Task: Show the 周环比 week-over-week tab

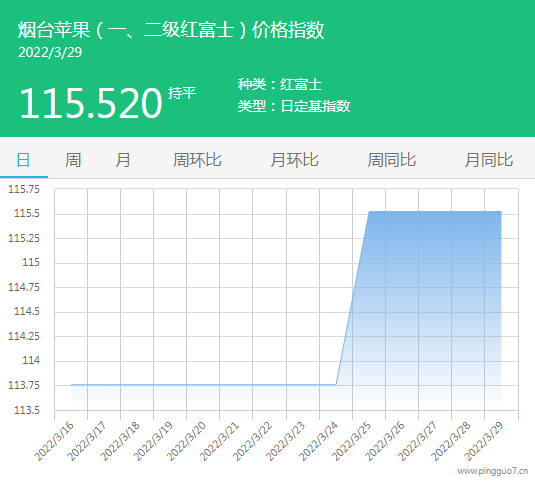Action: point(197,160)
